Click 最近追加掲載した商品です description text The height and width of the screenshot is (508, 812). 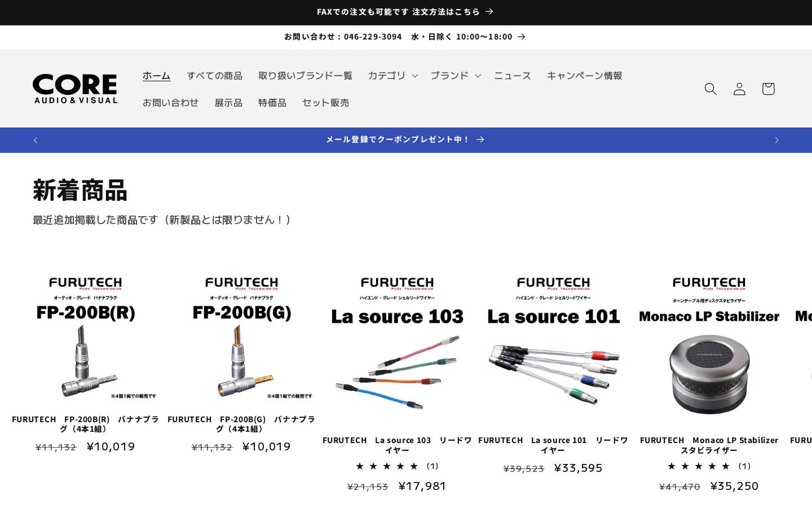click(x=162, y=220)
